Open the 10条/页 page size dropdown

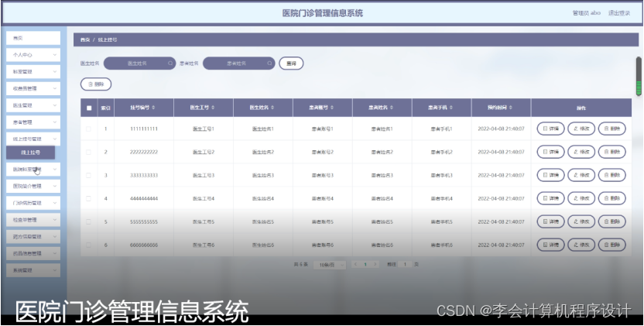pyautogui.click(x=330, y=265)
